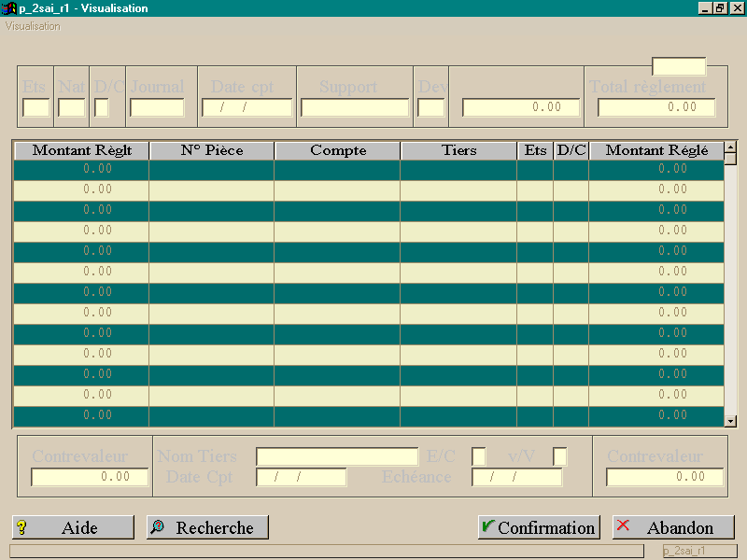
Task: Click the Compte column header
Action: pyautogui.click(x=338, y=150)
